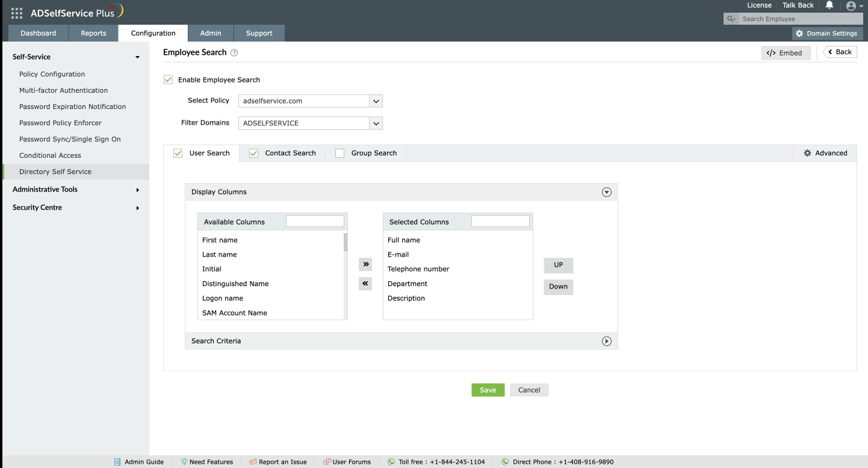Image resolution: width=868 pixels, height=468 pixels.
Task: Uncheck the Contact Search checkbox
Action: [253, 153]
